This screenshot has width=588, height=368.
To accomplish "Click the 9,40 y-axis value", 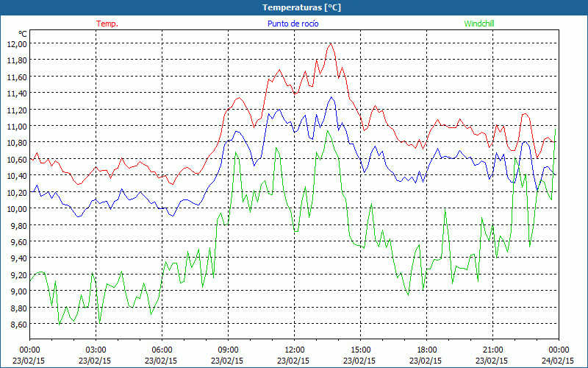I will 19,258.
